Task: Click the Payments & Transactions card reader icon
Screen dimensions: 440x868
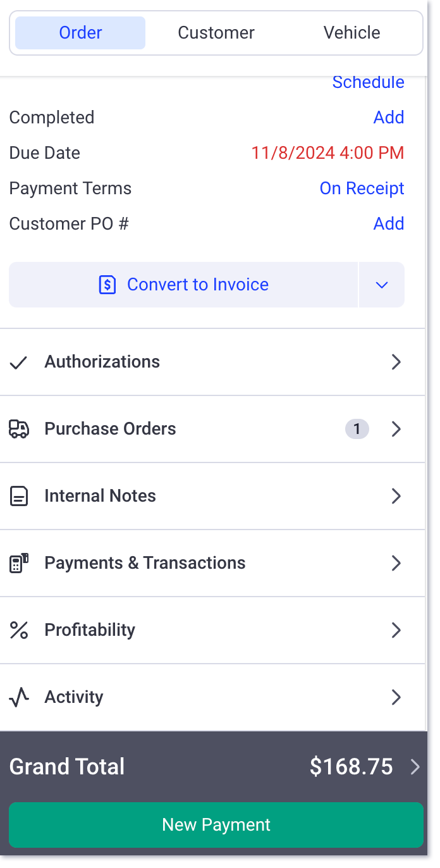Action: point(20,563)
